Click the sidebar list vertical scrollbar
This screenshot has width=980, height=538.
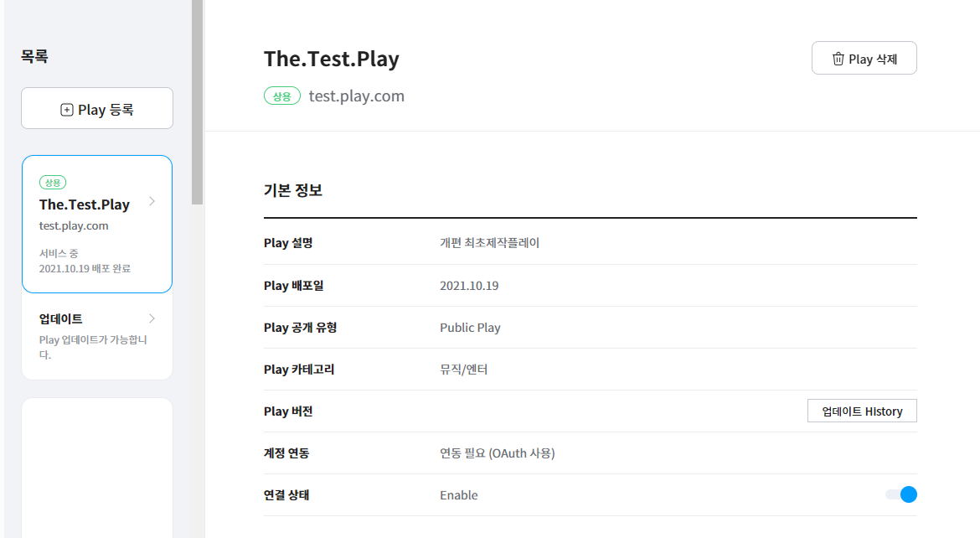pos(197,101)
